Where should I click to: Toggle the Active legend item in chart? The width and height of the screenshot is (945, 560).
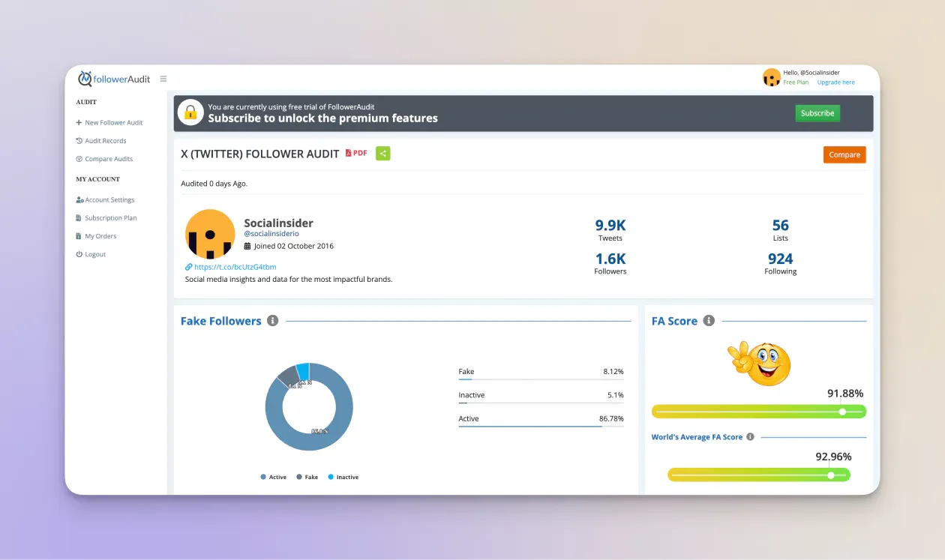(x=274, y=477)
